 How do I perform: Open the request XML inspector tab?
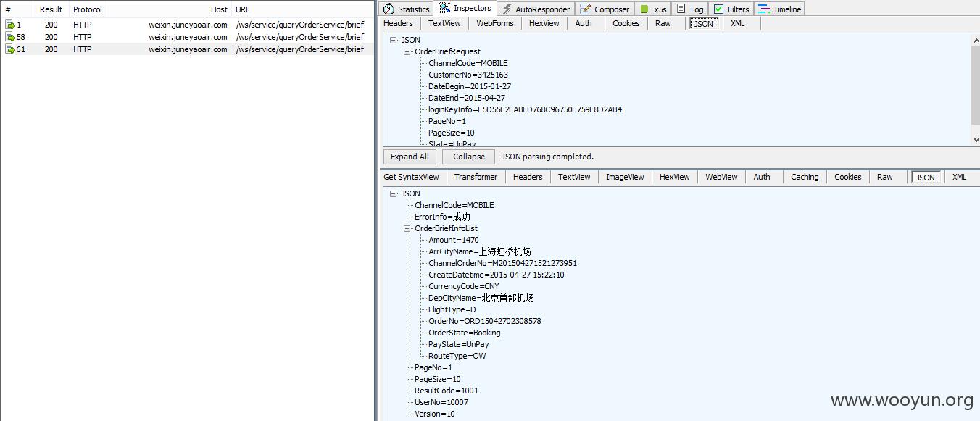pyautogui.click(x=737, y=23)
